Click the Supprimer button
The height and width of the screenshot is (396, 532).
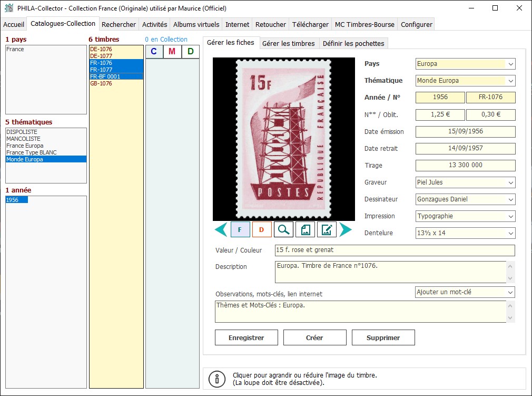(383, 337)
